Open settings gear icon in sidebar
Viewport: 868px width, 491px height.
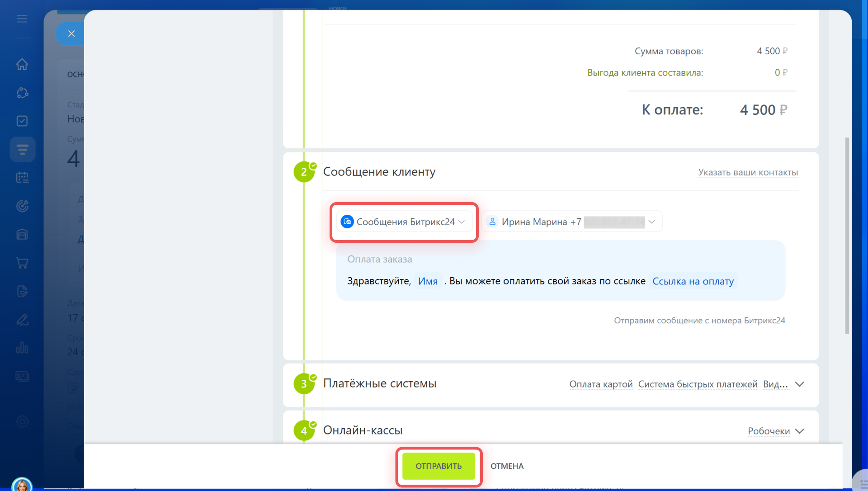click(x=22, y=422)
